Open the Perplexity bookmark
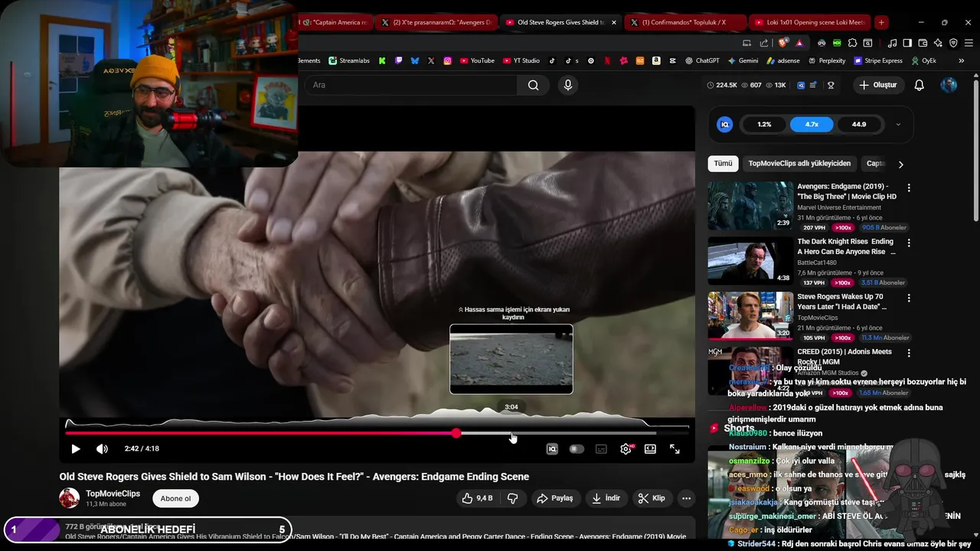This screenshot has width=980, height=551. tap(826, 60)
